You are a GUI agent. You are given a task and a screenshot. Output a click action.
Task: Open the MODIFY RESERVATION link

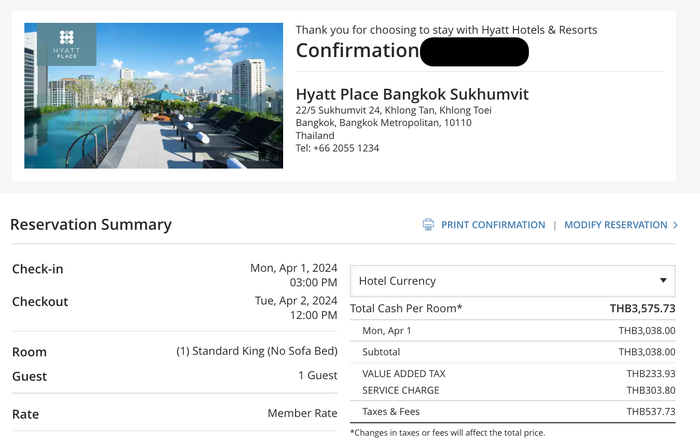pyautogui.click(x=616, y=225)
